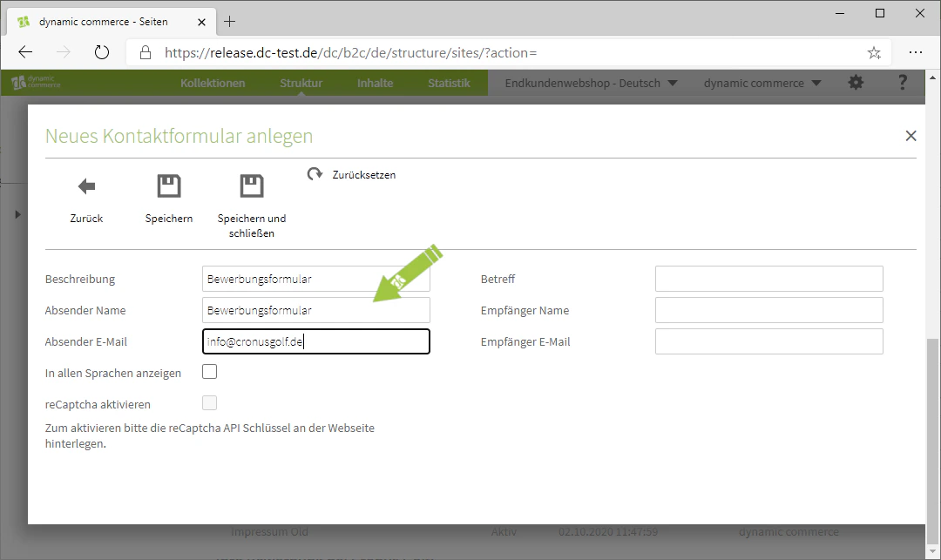Focus the Empfänger Name input field

click(768, 310)
